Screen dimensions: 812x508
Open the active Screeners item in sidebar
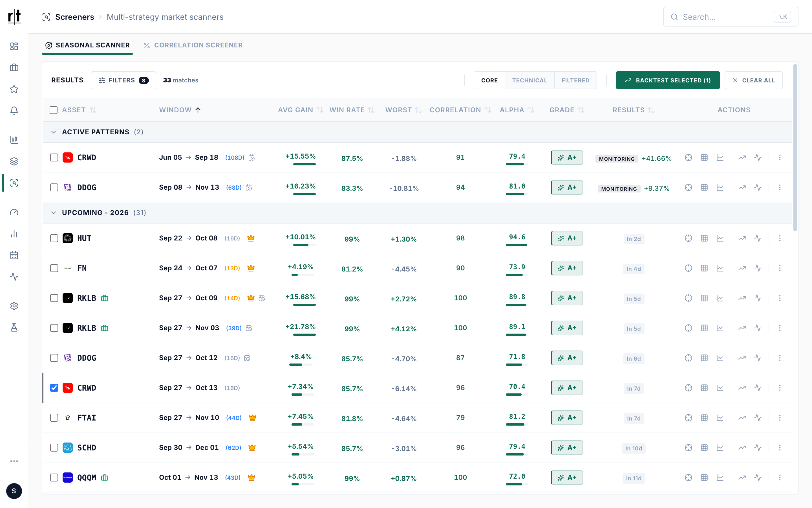tap(14, 183)
